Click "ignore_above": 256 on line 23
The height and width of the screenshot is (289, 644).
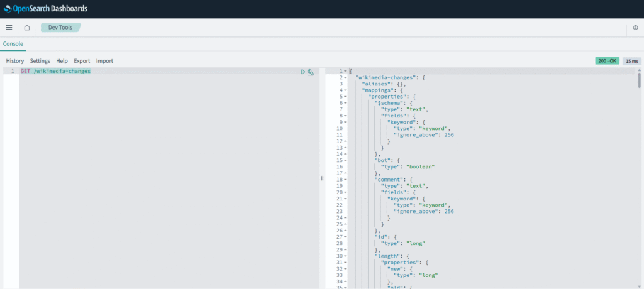point(424,212)
